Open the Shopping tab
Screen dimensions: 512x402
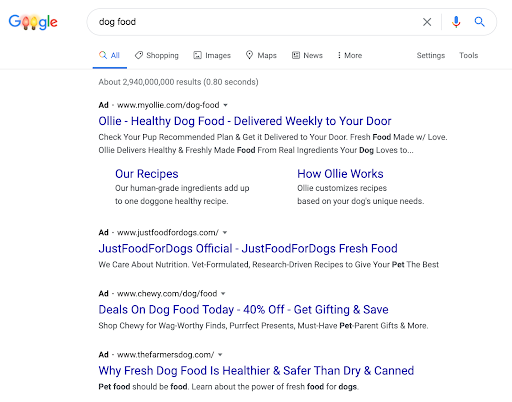coord(157,55)
